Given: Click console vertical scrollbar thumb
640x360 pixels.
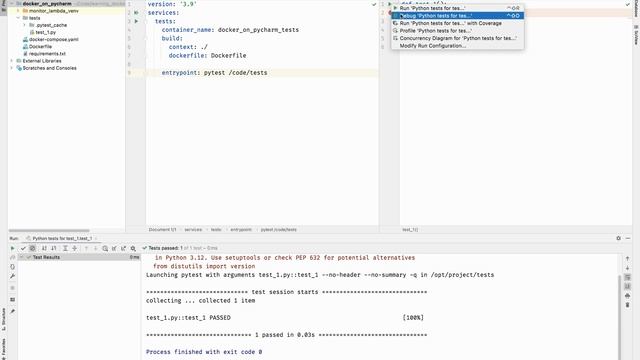Looking at the screenshot, I should click(620, 318).
